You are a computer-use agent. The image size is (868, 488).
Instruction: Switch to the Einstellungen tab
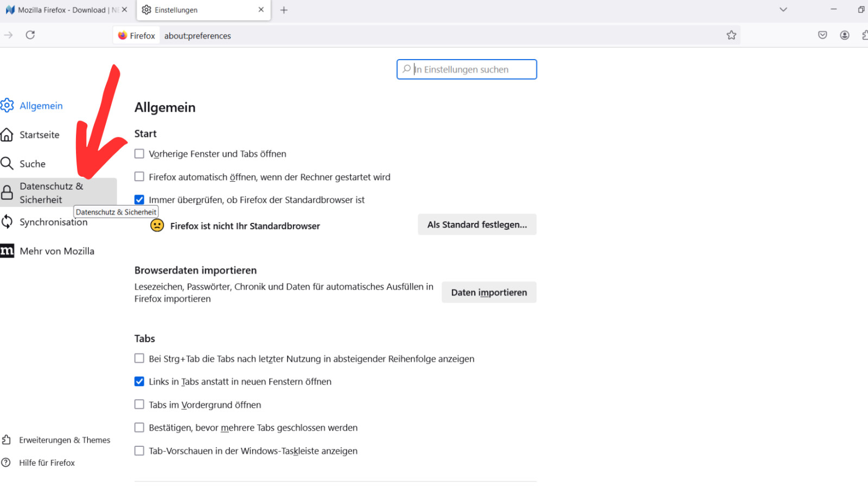[203, 10]
